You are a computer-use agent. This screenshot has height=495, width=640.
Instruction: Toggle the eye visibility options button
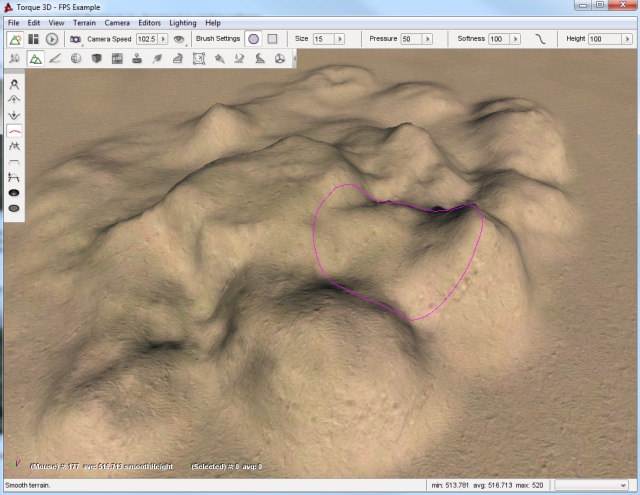(179, 39)
